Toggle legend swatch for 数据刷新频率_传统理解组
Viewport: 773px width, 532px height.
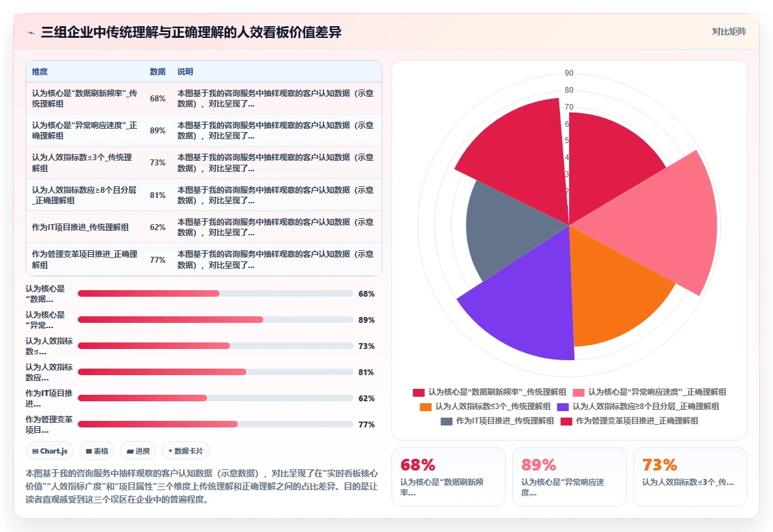[419, 393]
